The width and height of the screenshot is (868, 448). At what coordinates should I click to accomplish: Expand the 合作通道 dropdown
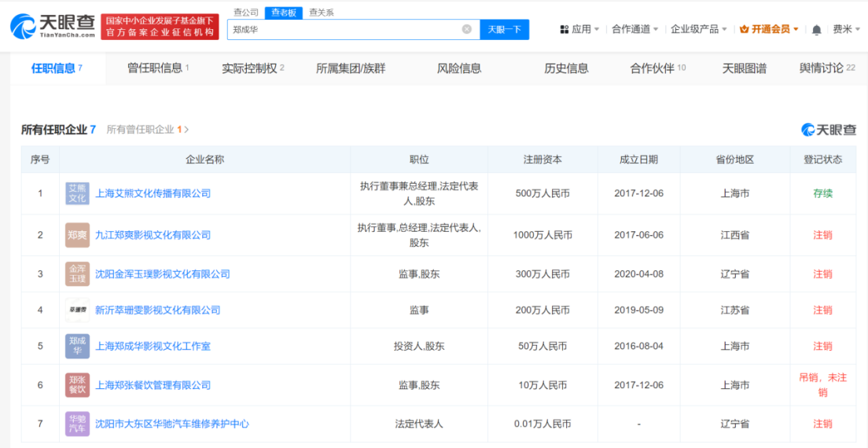pos(635,29)
